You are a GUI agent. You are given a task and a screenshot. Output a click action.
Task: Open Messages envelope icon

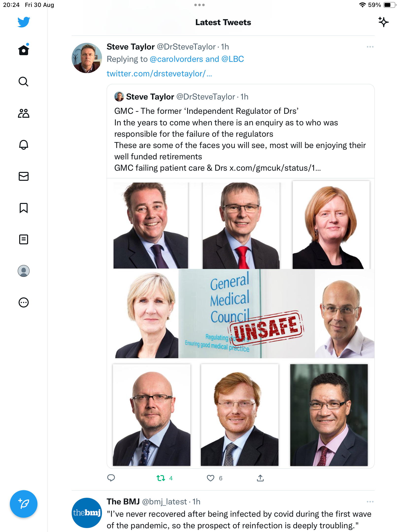(24, 176)
